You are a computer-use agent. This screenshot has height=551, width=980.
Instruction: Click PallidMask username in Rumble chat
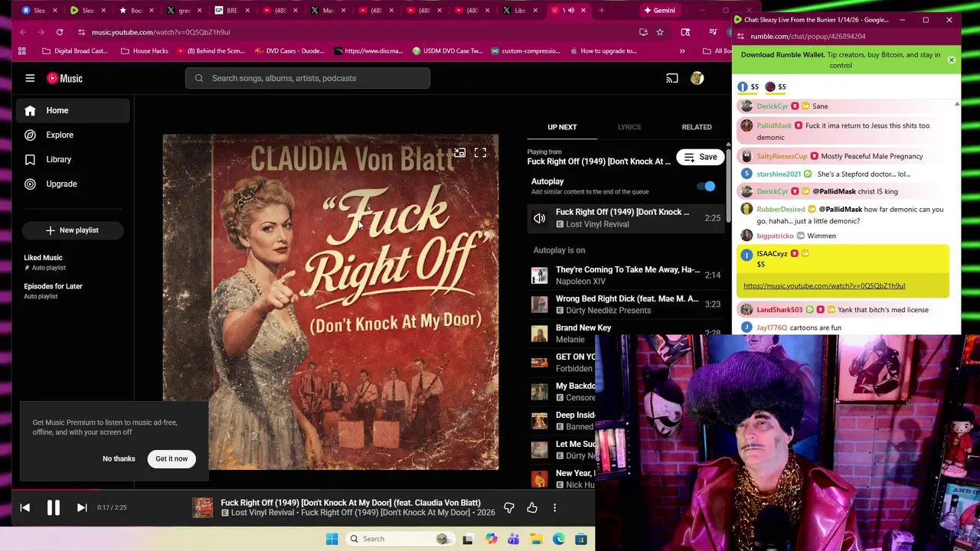click(774, 126)
